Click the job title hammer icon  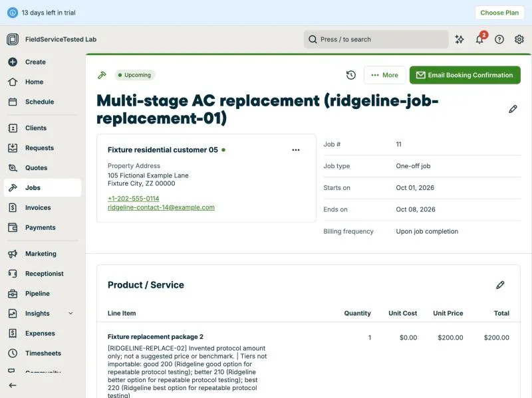[x=102, y=75]
